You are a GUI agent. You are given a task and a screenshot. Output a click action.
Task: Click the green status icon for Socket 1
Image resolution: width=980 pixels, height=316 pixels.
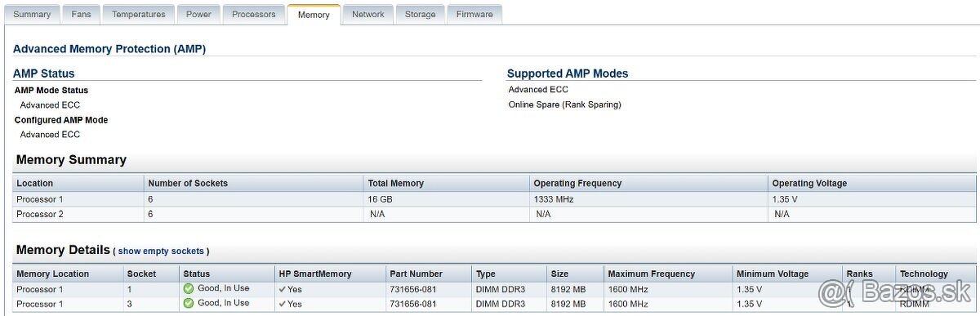click(x=189, y=289)
